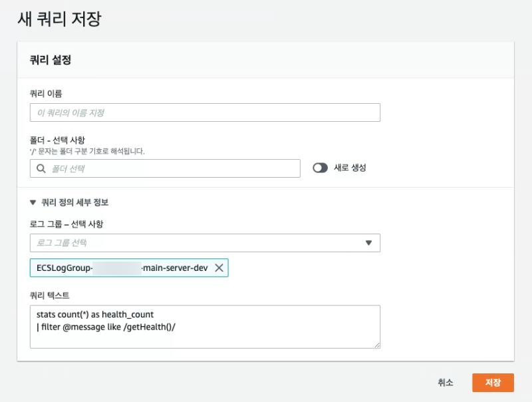Focus the 쿼리 이름 input field
Screen dimensions: 532x402
pyautogui.click(x=205, y=112)
